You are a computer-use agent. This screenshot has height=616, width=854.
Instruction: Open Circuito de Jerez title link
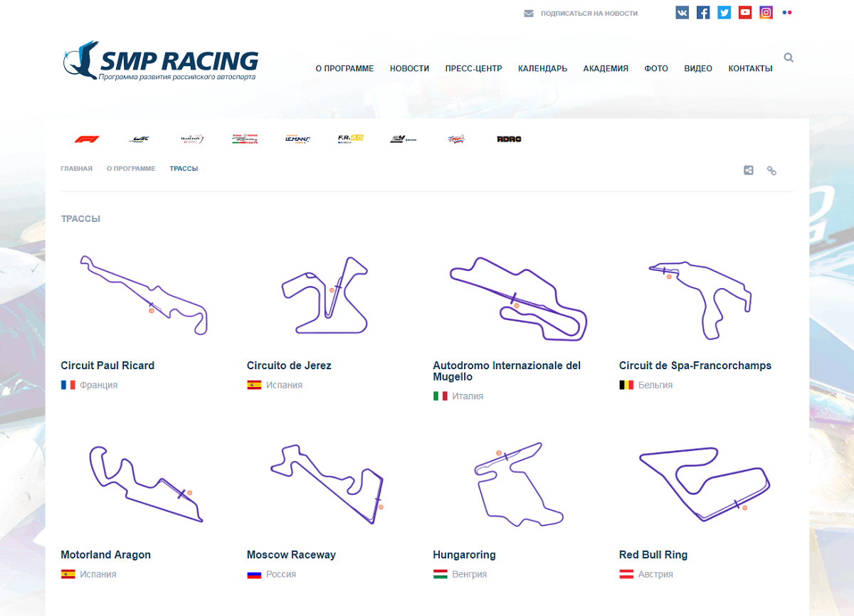(289, 366)
